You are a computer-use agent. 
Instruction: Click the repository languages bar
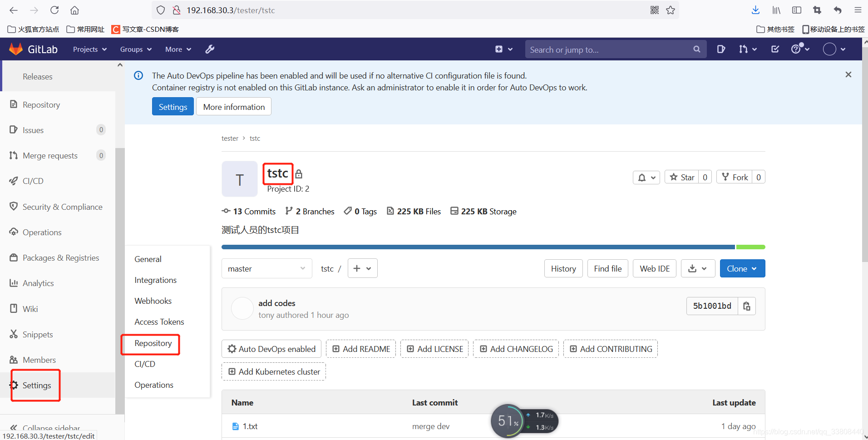click(493, 247)
